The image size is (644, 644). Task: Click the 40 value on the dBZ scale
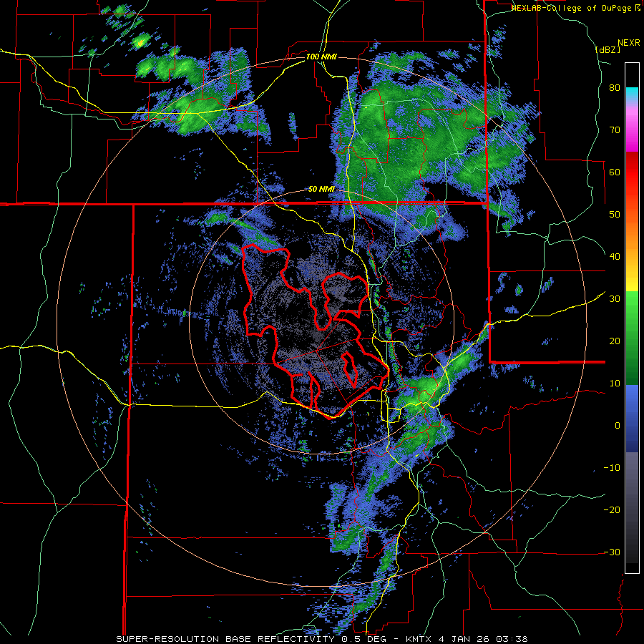point(615,257)
